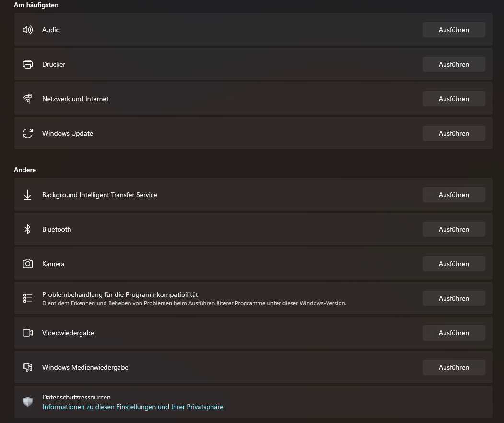Start the Netzwerk und Internet troubleshooter

454,99
